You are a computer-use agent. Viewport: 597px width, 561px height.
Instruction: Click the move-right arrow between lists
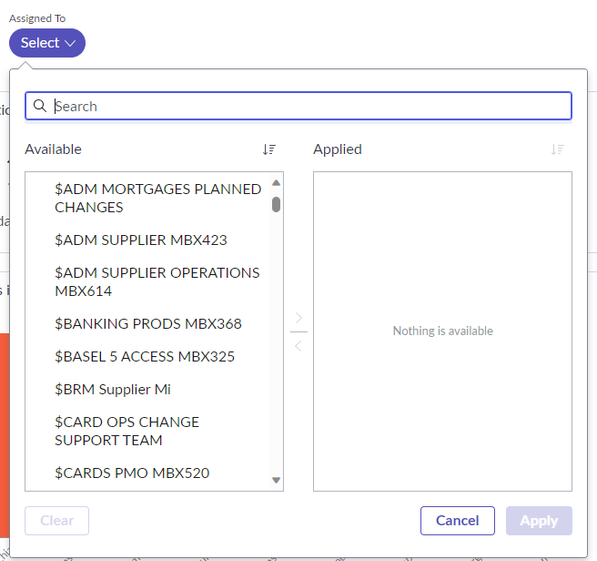[299, 318]
